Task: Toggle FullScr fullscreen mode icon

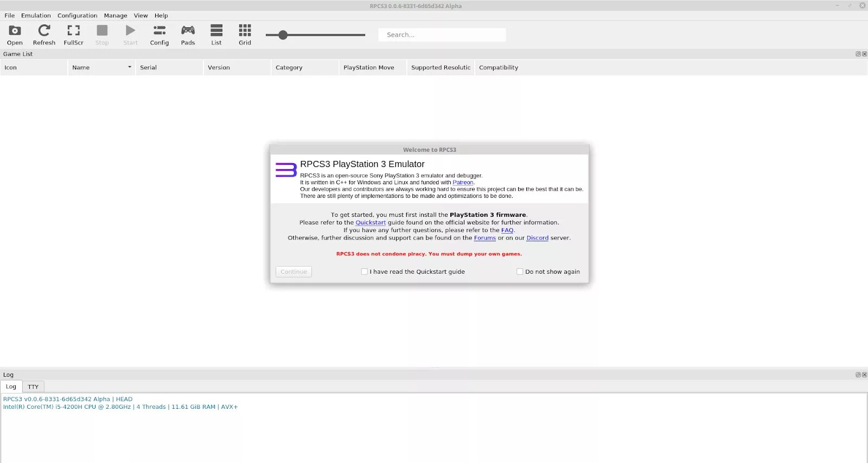Action: click(73, 35)
